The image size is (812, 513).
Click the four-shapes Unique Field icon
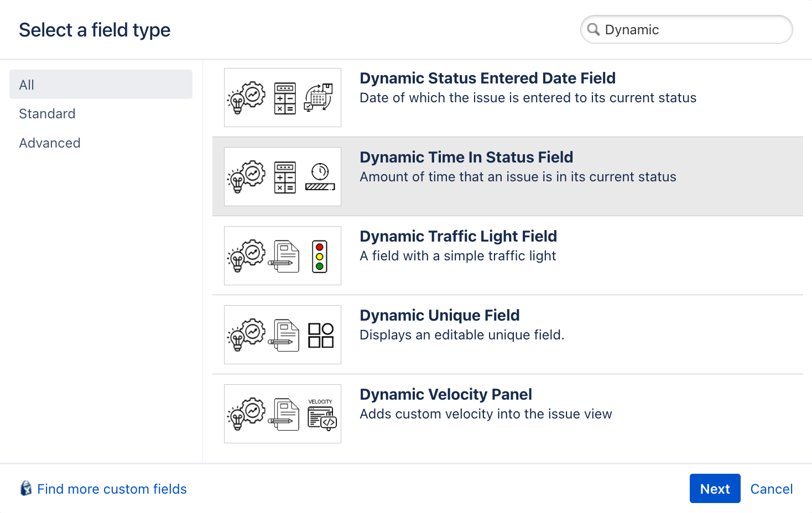pos(321,336)
